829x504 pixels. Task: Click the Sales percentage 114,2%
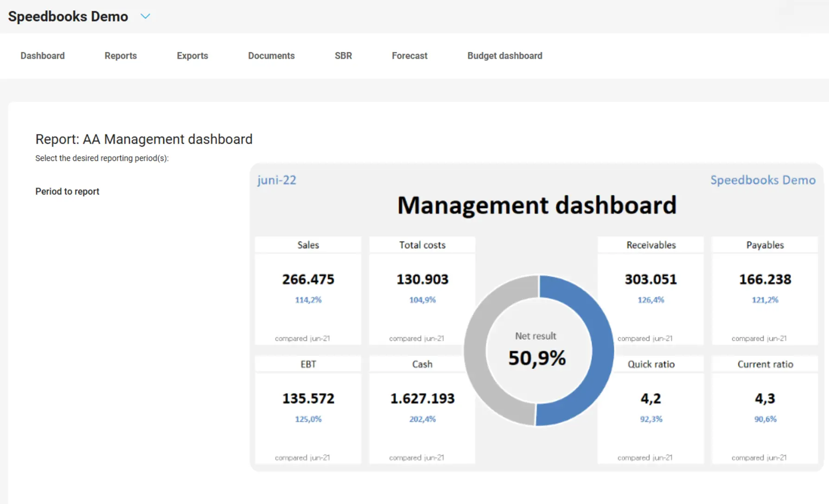[x=308, y=300]
